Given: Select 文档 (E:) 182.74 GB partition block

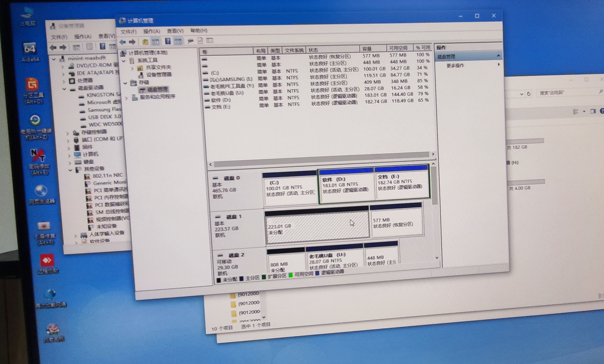Looking at the screenshot, I should point(402,182).
